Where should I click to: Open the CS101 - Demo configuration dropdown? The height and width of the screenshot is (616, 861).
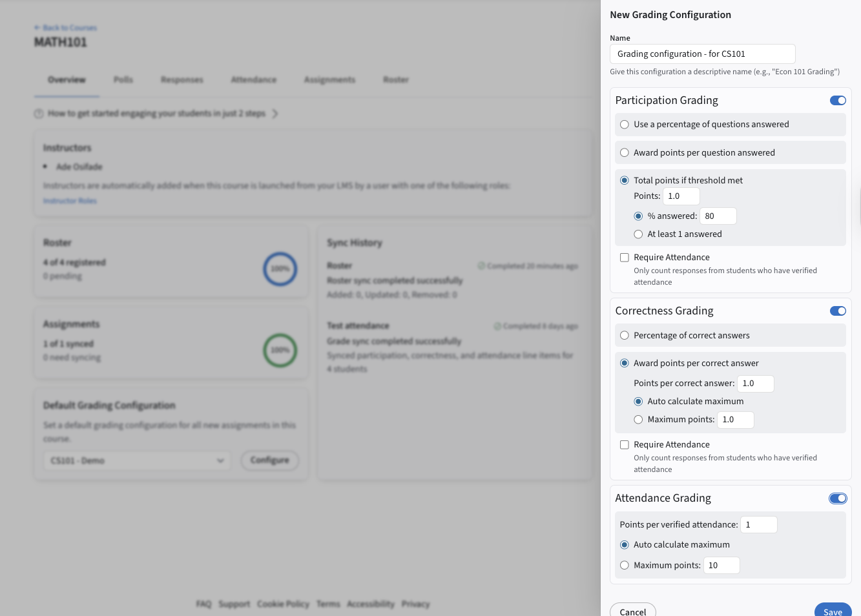pos(137,460)
